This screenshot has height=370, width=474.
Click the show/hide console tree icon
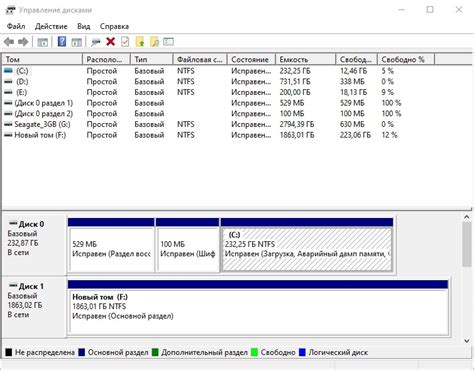click(42, 42)
